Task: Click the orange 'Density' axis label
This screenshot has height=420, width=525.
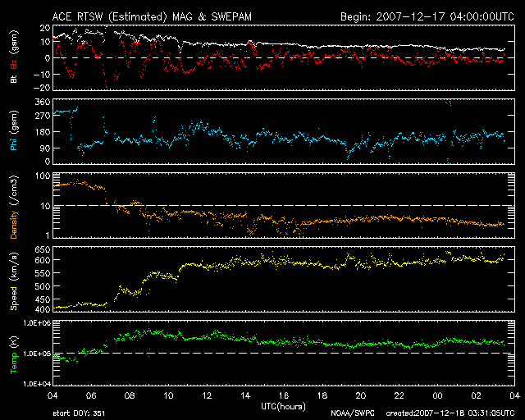Action: (x=14, y=225)
